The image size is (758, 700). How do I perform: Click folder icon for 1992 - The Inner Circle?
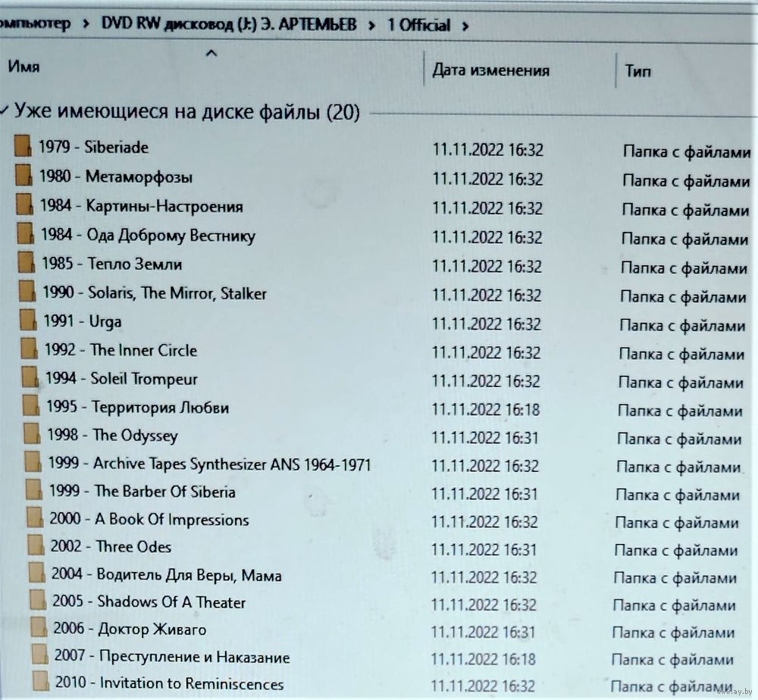pos(30,348)
